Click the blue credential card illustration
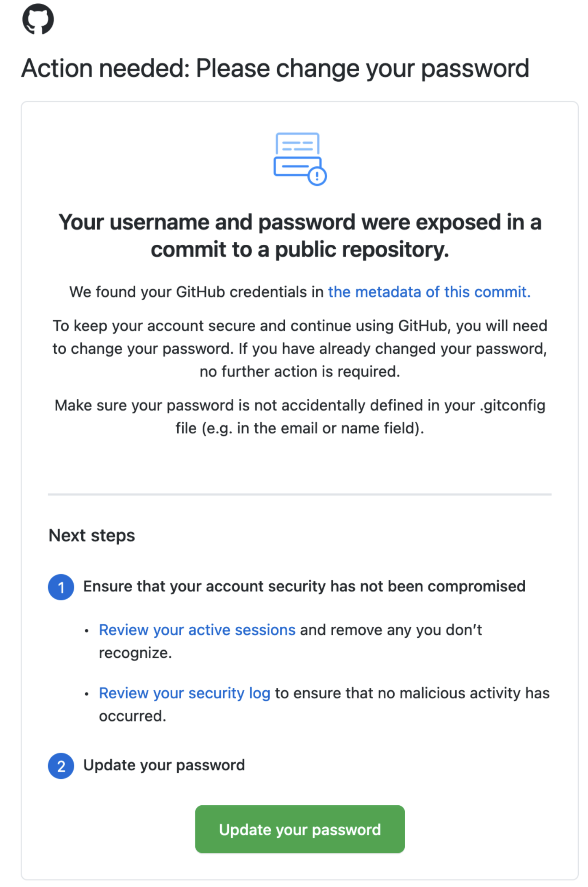Screen dimensions: 588x887 pyautogui.click(x=298, y=157)
